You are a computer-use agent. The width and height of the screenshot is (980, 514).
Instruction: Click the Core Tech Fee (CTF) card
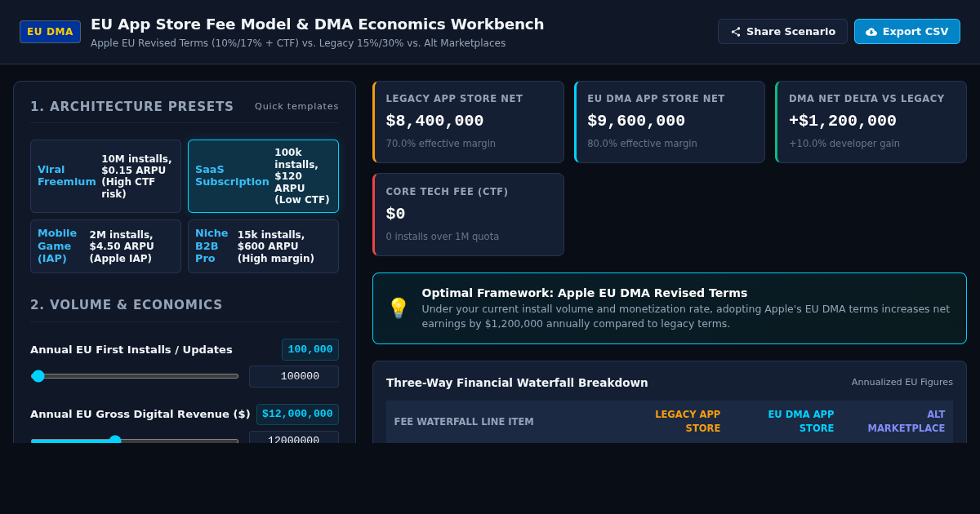click(468, 215)
